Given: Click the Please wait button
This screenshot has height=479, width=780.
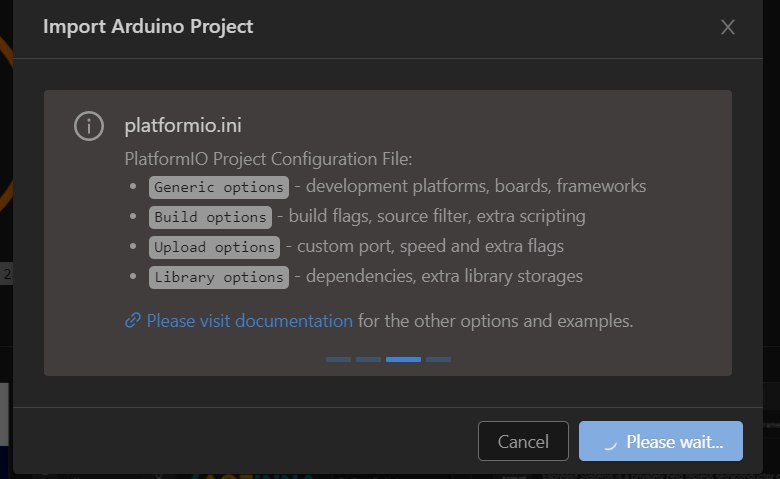Looking at the screenshot, I should (x=661, y=441).
